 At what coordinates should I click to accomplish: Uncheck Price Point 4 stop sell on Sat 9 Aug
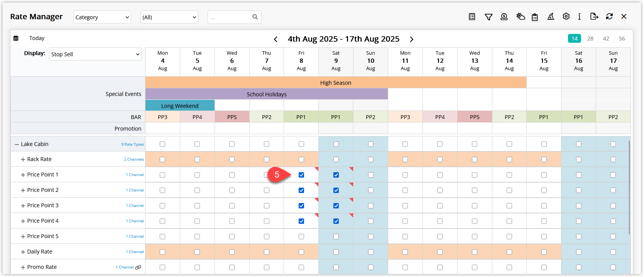pyautogui.click(x=336, y=221)
